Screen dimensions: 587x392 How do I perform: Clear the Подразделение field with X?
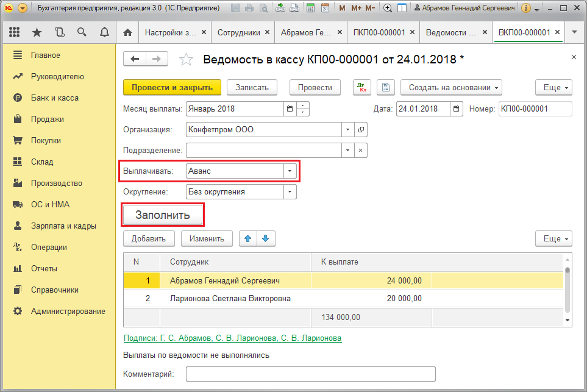pyautogui.click(x=360, y=150)
